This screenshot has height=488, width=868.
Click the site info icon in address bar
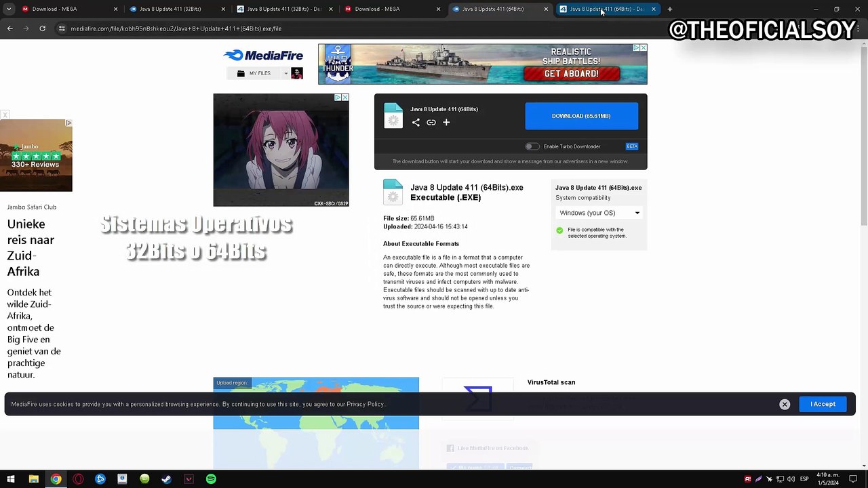click(x=62, y=28)
